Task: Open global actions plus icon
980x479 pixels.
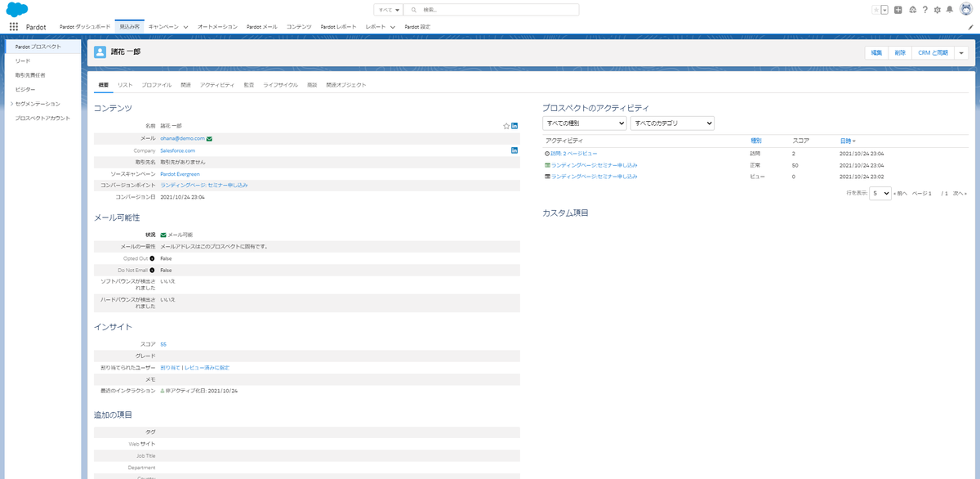Action: pyautogui.click(x=898, y=10)
